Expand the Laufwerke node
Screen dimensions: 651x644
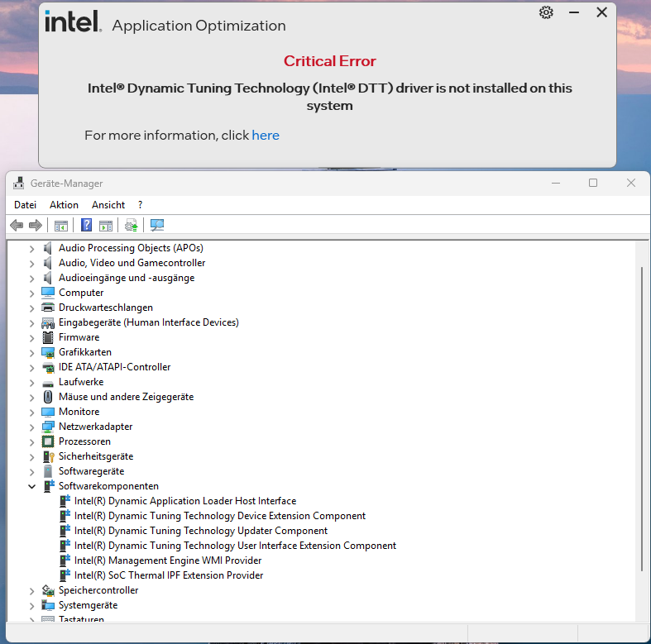pos(32,383)
